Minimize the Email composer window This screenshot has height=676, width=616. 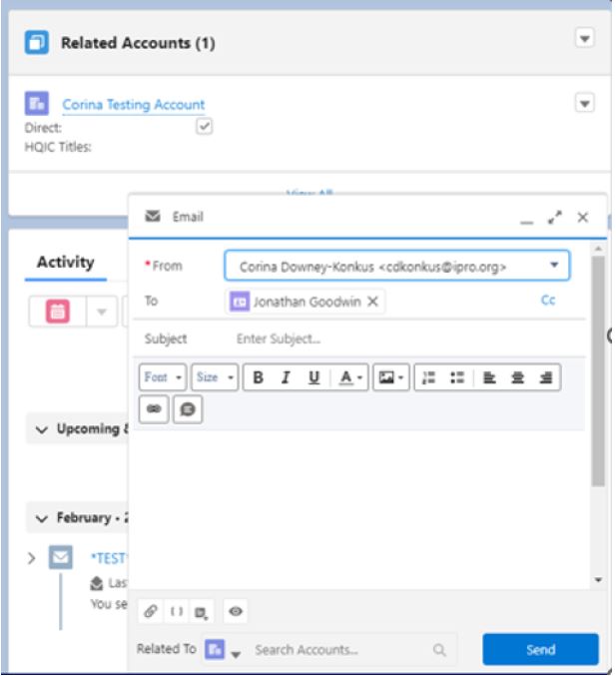[526, 222]
